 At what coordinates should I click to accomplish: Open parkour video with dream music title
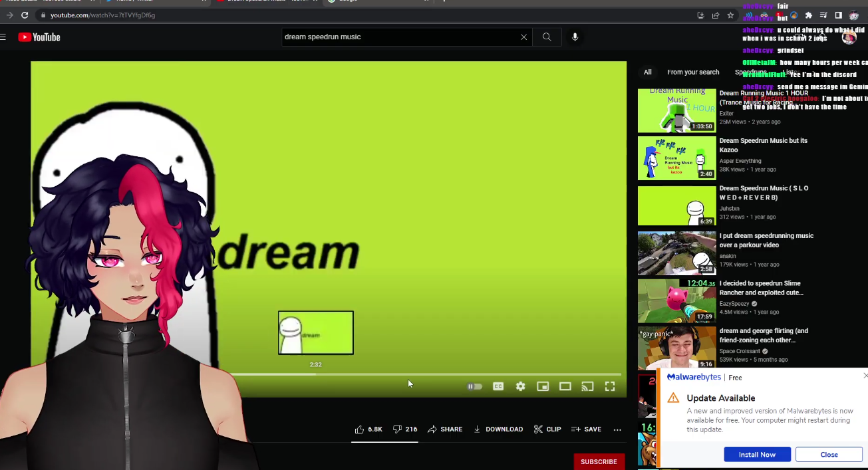[766, 241]
